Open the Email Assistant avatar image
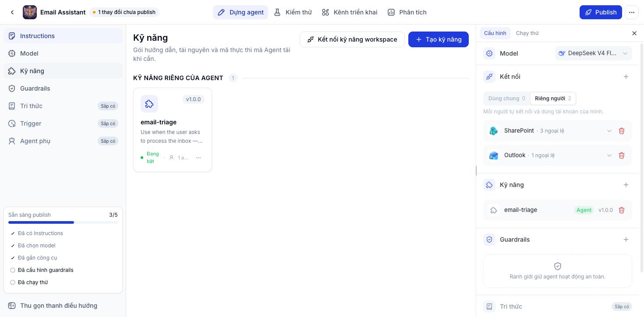 tap(30, 12)
